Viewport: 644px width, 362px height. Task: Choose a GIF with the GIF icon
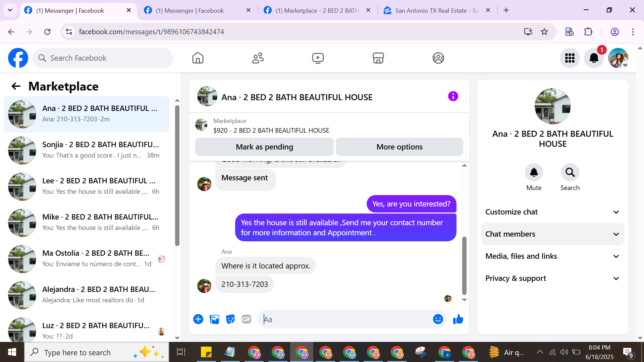coord(247,319)
